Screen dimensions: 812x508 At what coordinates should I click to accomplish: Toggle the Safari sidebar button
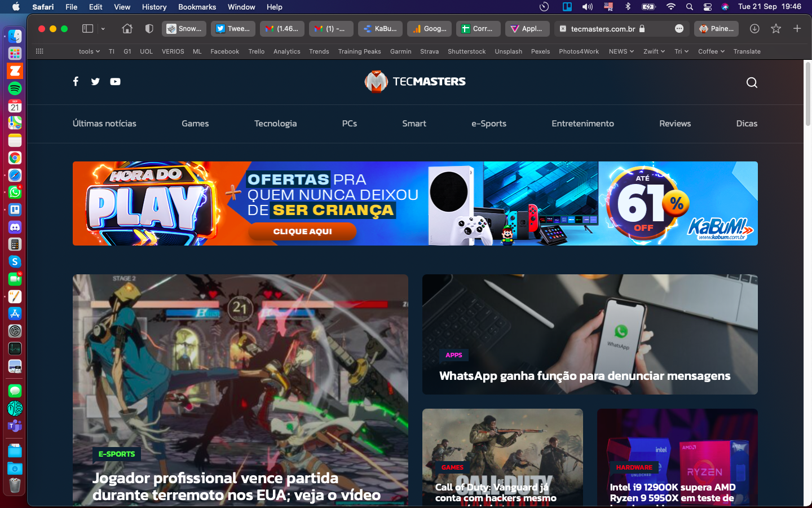tap(87, 28)
